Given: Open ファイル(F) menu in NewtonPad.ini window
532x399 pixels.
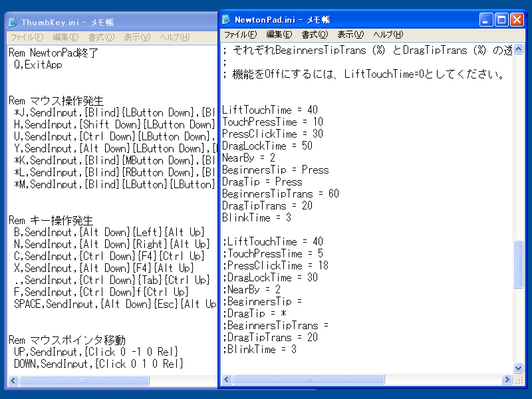Looking at the screenshot, I should pos(240,35).
